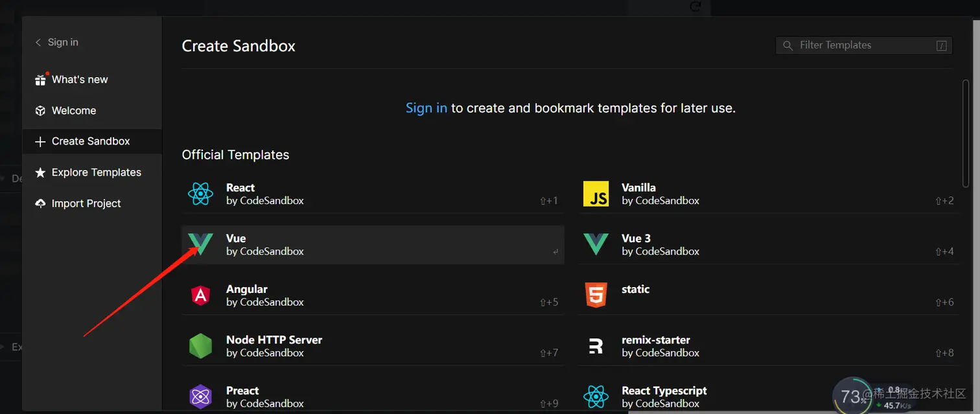
Task: Click the ⇧+1 shortcut hint on React
Action: point(548,201)
